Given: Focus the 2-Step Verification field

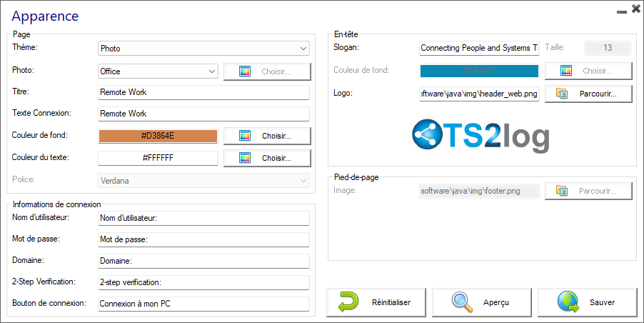Looking at the screenshot, I should (203, 282).
